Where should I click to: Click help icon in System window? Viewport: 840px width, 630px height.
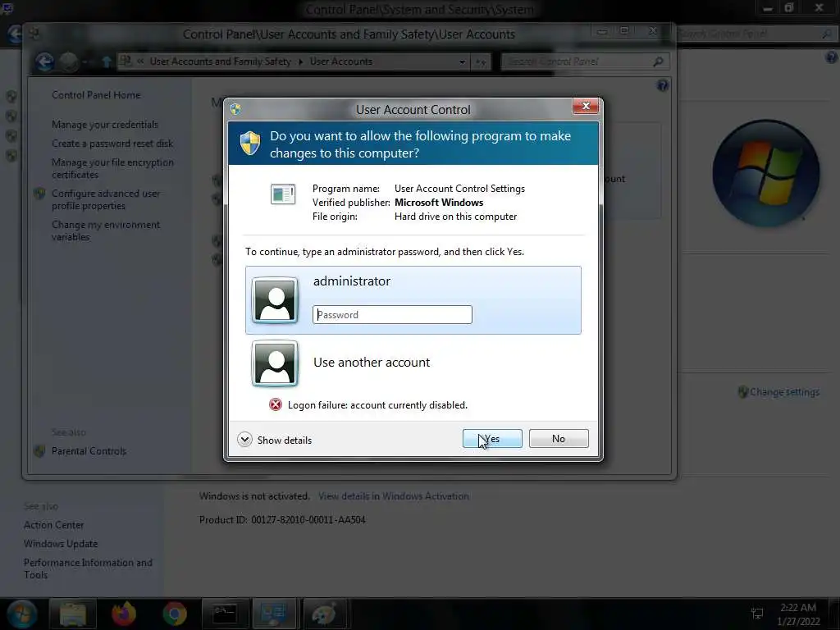tap(832, 57)
